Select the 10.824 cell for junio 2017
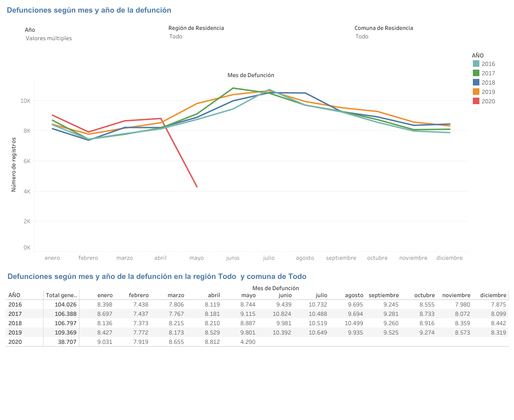The image size is (514, 420). pos(282,314)
